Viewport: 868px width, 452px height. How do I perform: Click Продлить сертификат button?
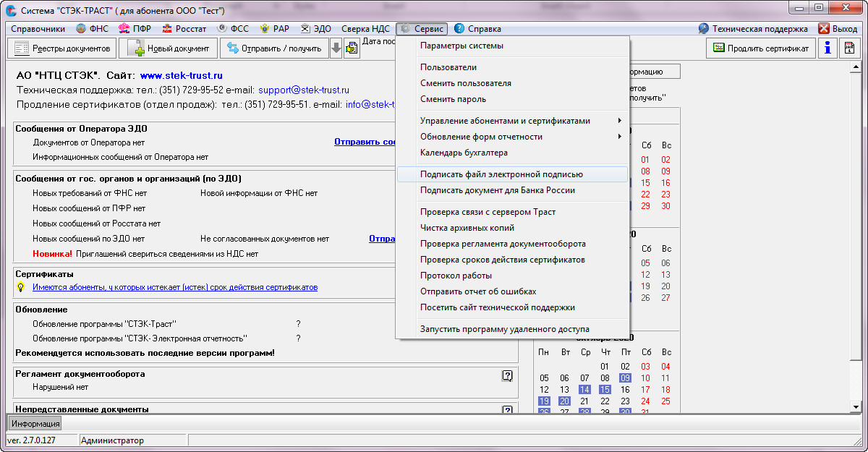pyautogui.click(x=761, y=48)
